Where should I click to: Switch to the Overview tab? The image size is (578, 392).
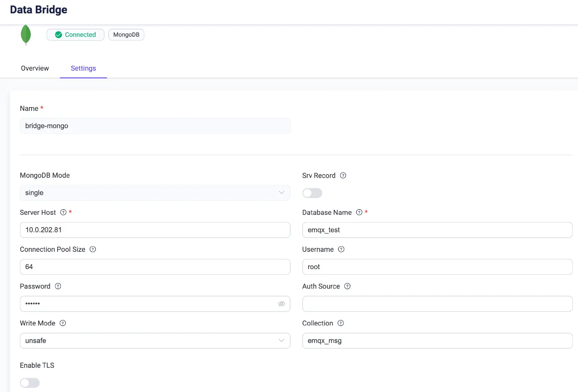tap(35, 68)
